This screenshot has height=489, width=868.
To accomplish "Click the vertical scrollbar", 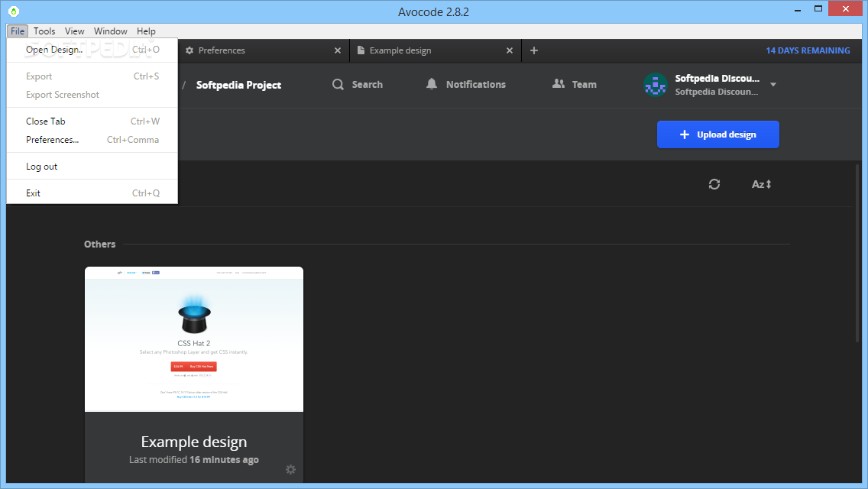I will click(858, 252).
